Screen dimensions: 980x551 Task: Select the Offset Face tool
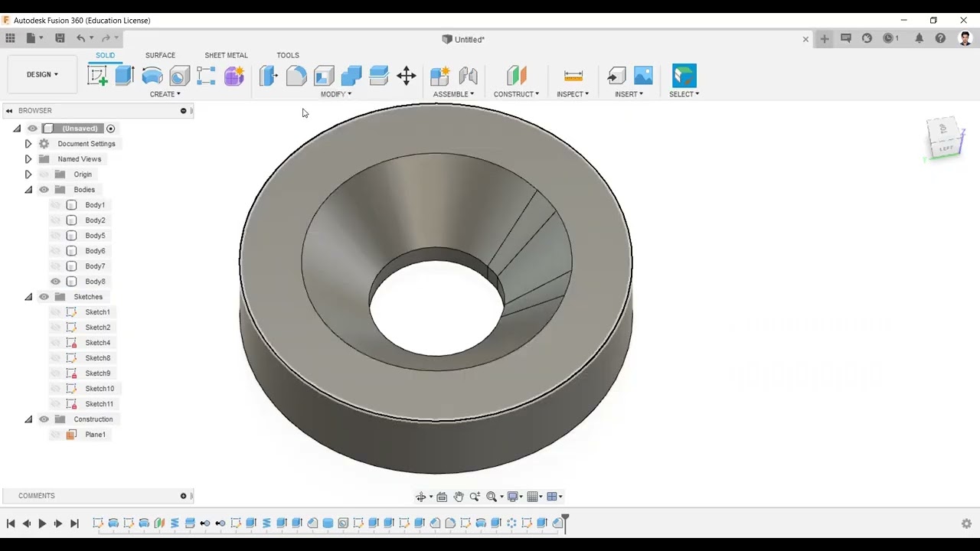379,75
